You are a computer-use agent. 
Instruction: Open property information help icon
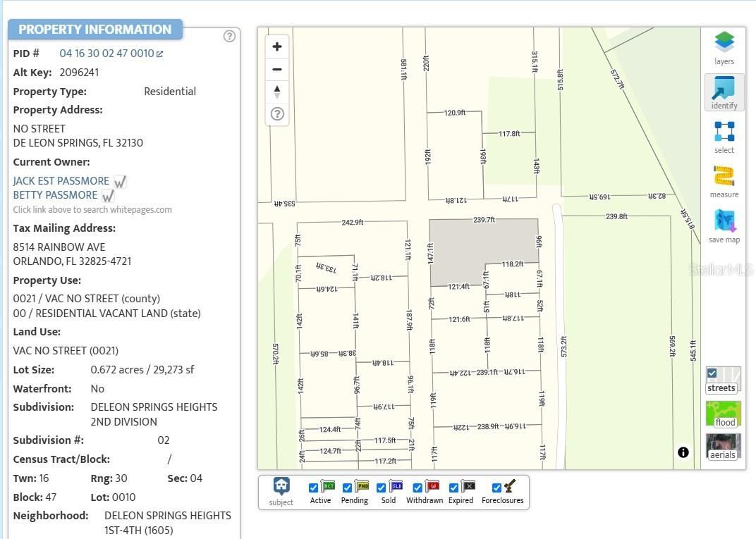pos(229,36)
